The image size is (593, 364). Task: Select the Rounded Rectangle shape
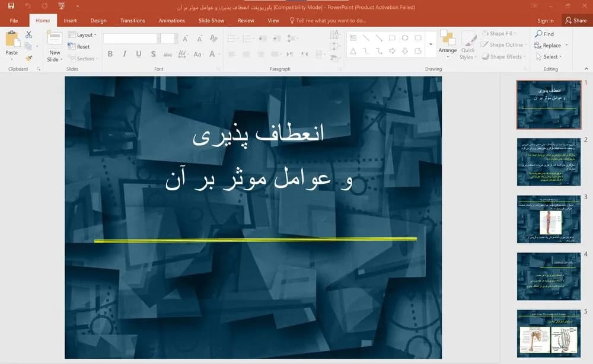pyautogui.click(x=418, y=38)
